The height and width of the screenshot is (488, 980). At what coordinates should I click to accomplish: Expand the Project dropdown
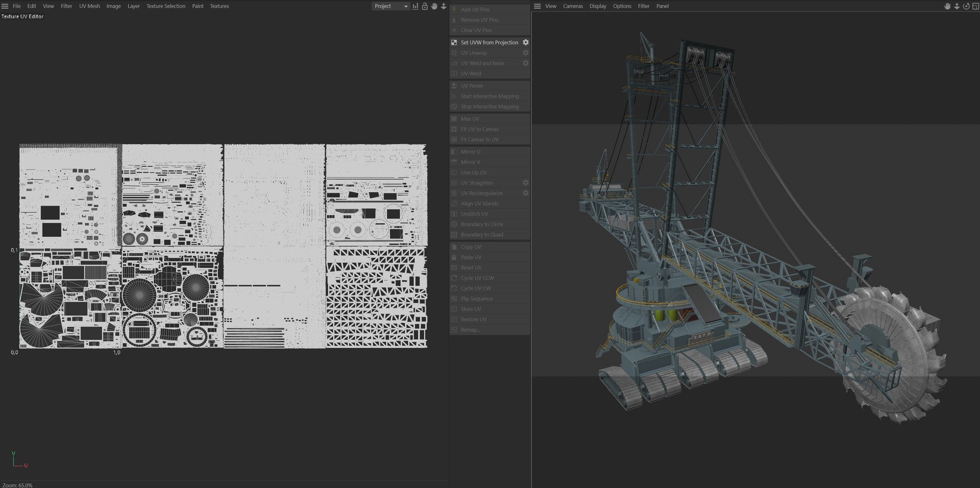tap(390, 6)
